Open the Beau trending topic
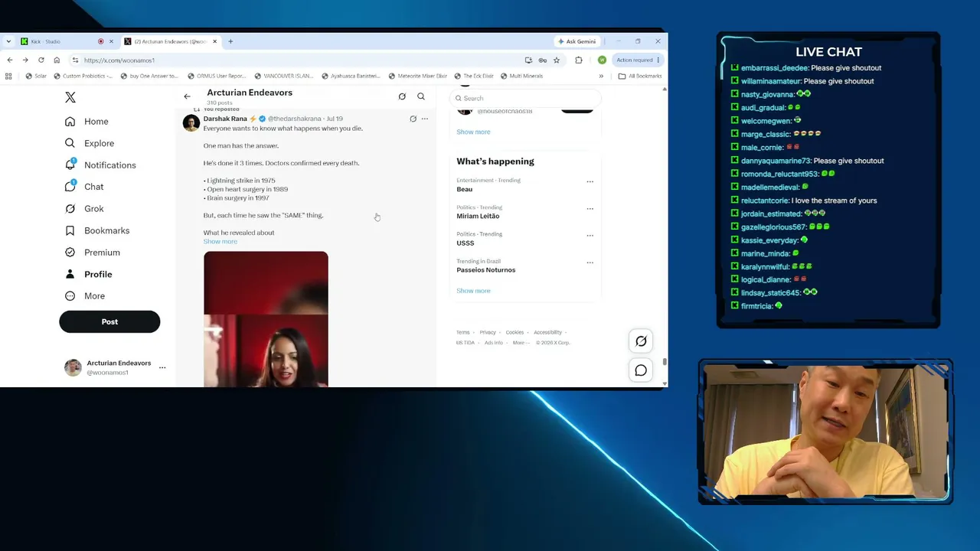The width and height of the screenshot is (980, 551). click(x=465, y=189)
